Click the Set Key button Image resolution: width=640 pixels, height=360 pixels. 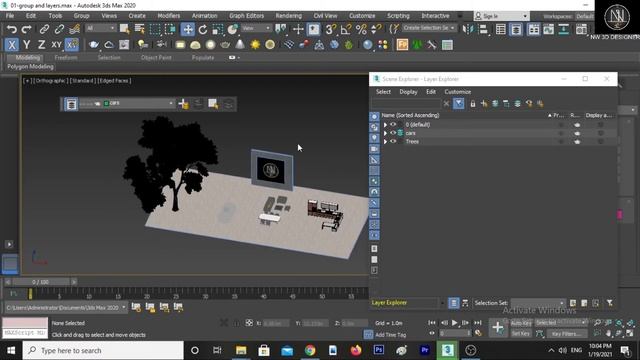(x=521, y=334)
